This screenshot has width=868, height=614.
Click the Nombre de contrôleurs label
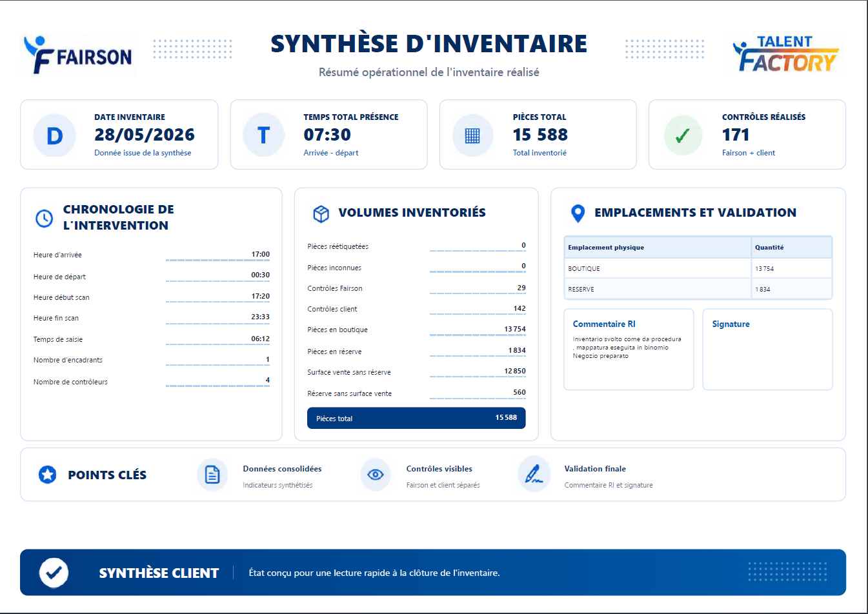click(70, 382)
